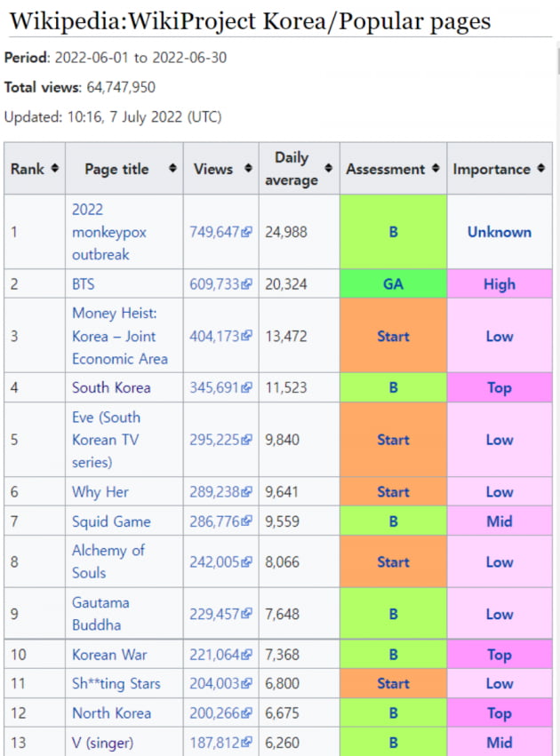Sort table by Views column arrows

pyautogui.click(x=248, y=168)
